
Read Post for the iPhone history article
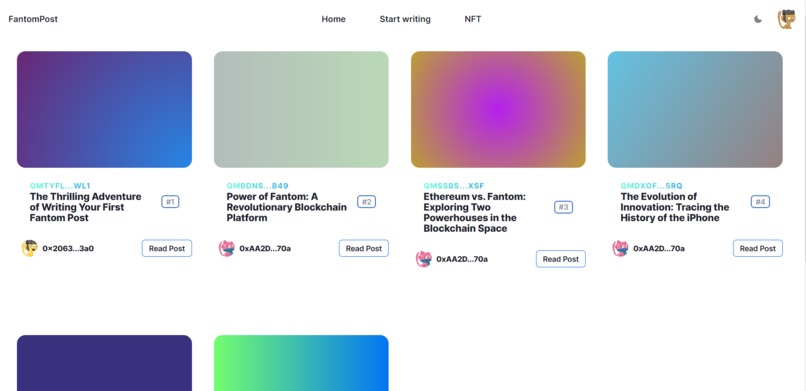(758, 248)
